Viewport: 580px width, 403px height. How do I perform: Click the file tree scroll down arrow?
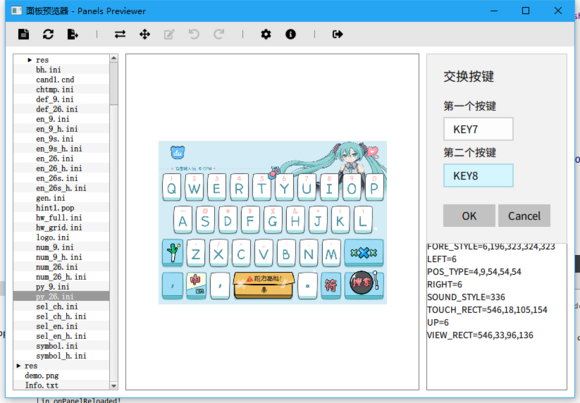(x=114, y=386)
